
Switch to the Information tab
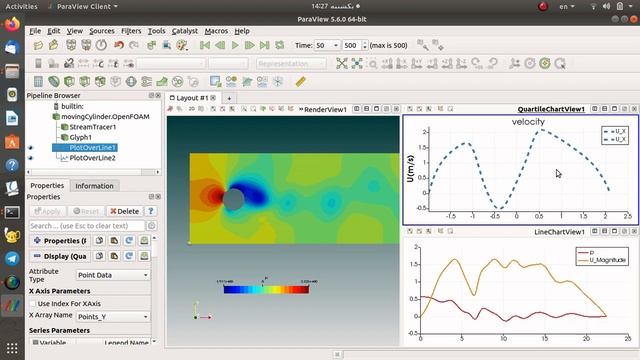coord(94,186)
